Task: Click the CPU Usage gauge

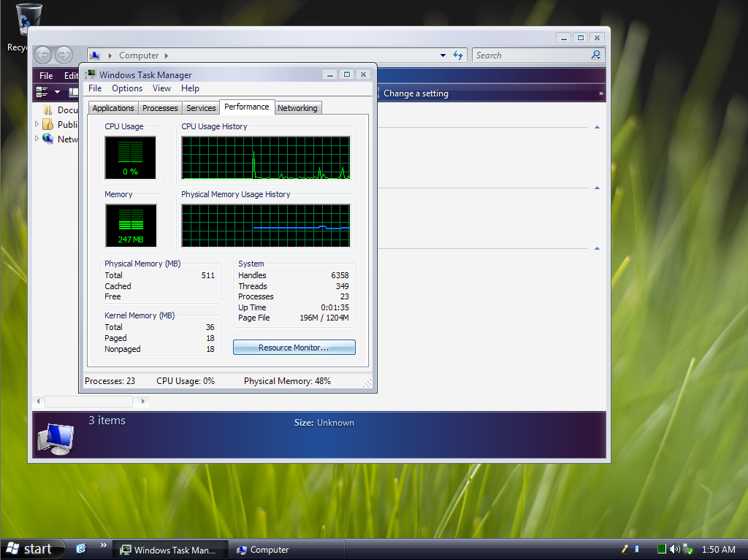Action: 130,158
